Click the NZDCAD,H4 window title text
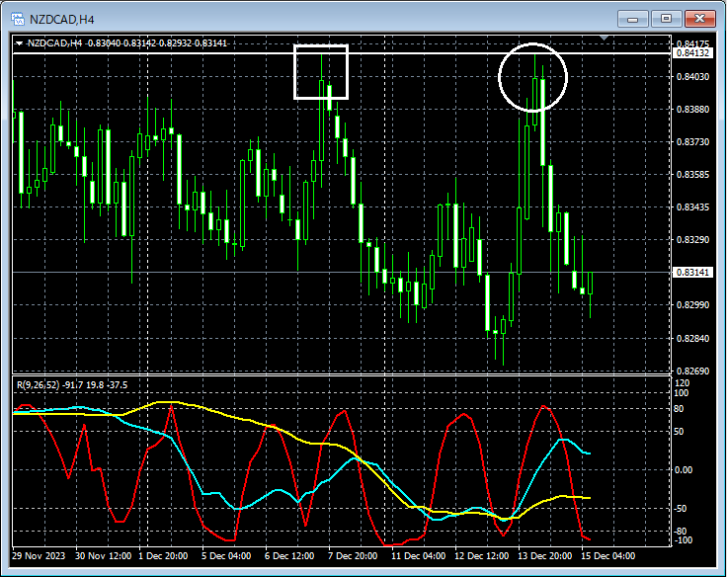 pyautogui.click(x=62, y=20)
